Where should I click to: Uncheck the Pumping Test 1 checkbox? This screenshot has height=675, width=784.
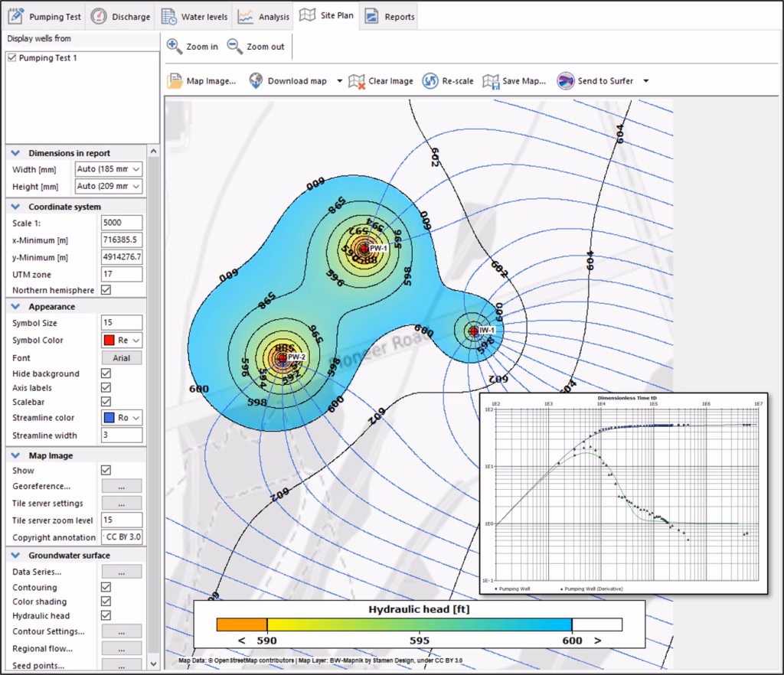tap(11, 58)
